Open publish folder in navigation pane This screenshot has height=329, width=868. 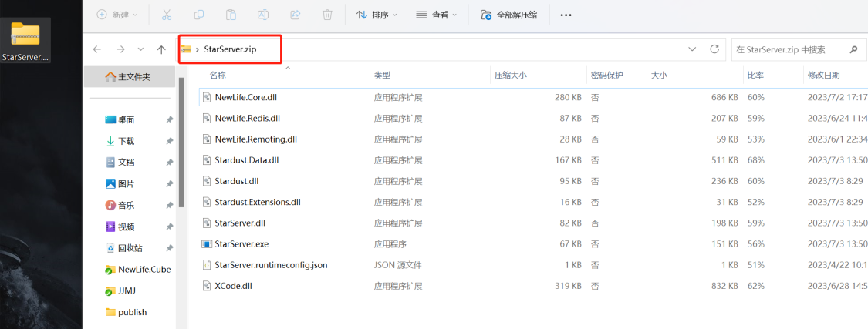click(127, 312)
